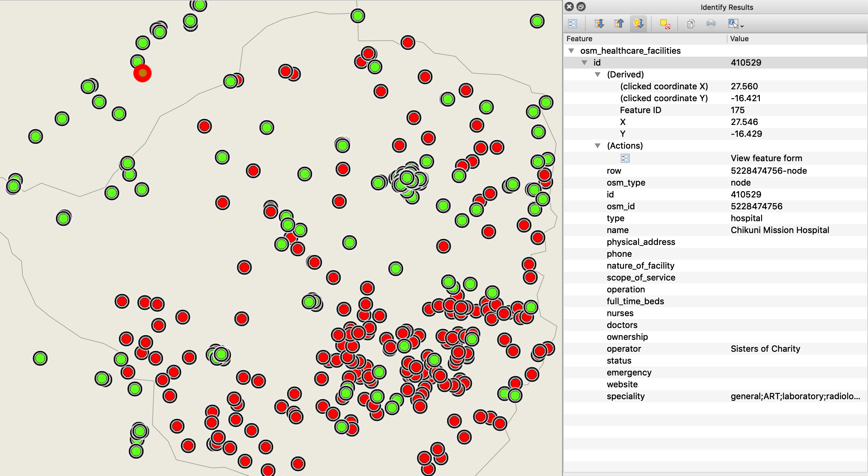Collapse the Derived attributes section
868x476 pixels.
click(x=598, y=74)
